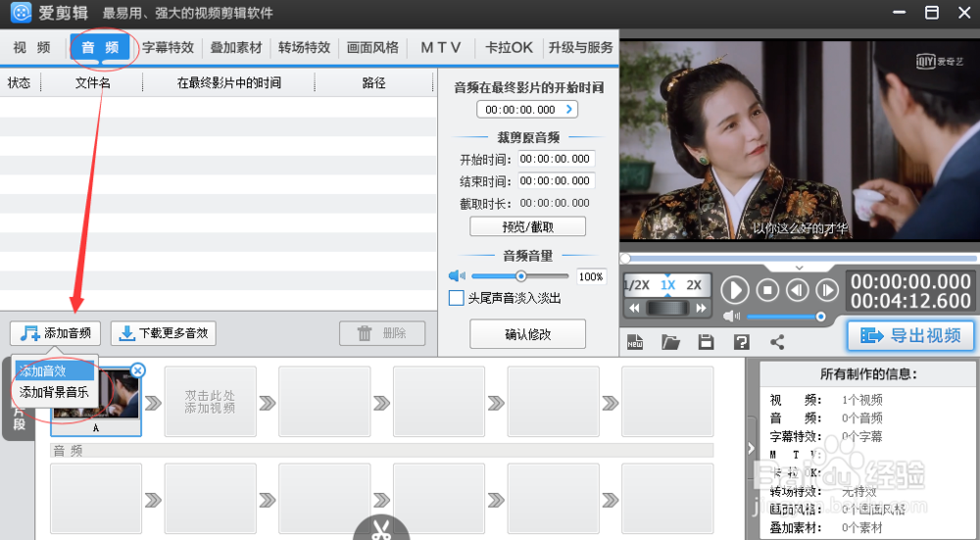
Task: Open the audio start time picker arrow
Action: tap(568, 110)
